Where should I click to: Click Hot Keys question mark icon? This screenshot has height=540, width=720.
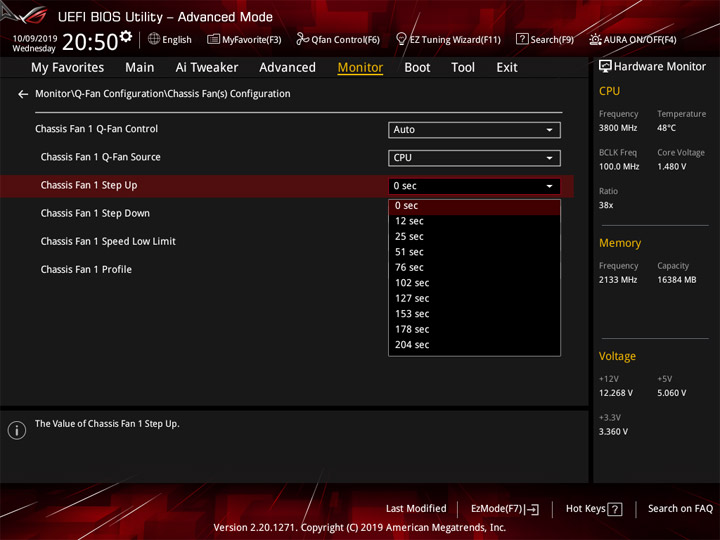[615, 509]
